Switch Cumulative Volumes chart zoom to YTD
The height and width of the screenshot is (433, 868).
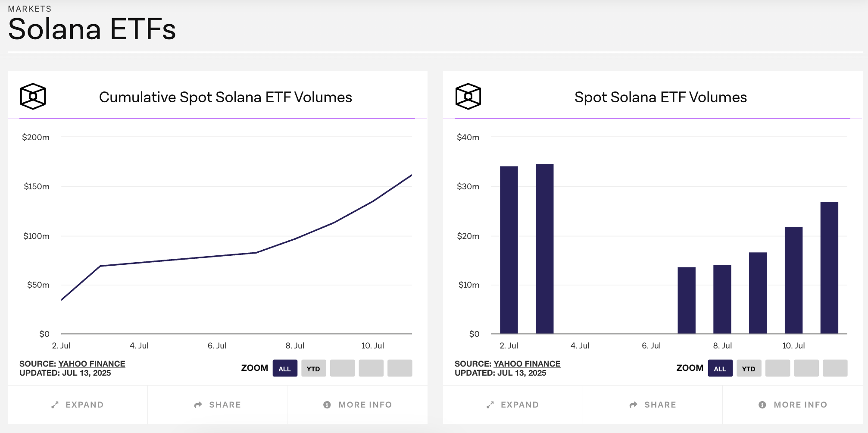point(313,368)
